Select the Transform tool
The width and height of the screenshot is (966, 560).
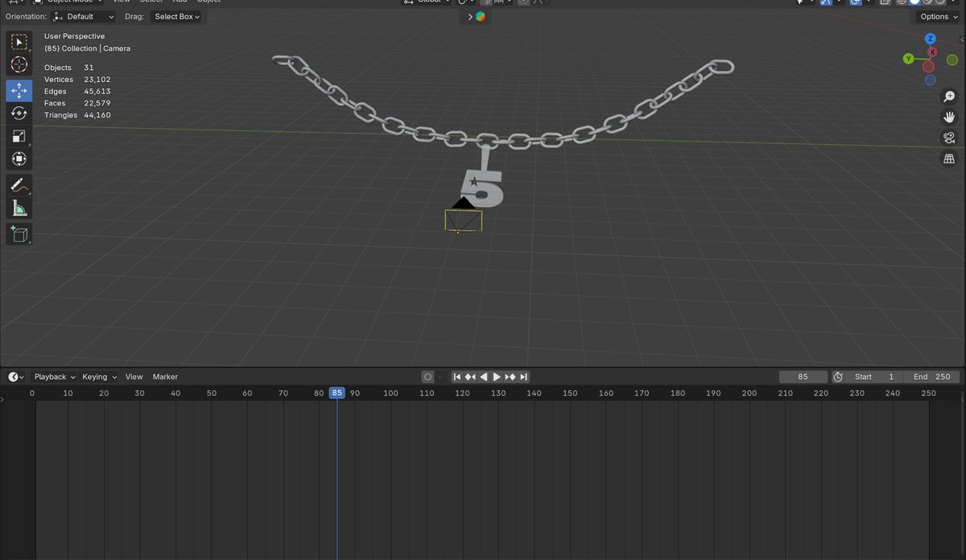19,159
